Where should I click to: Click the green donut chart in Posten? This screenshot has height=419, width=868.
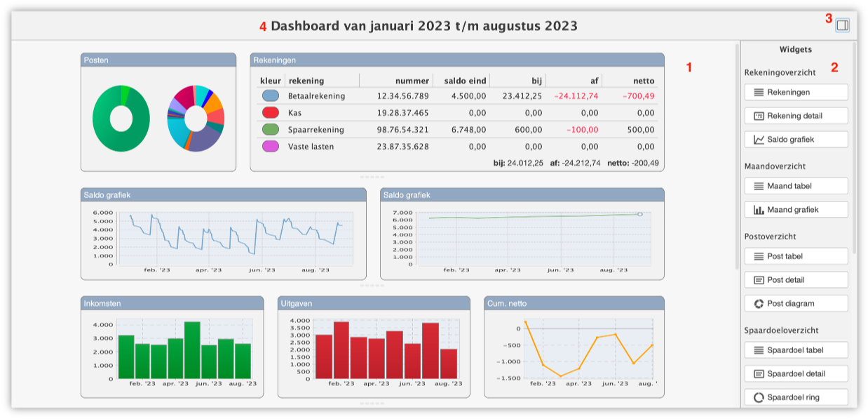click(x=121, y=119)
